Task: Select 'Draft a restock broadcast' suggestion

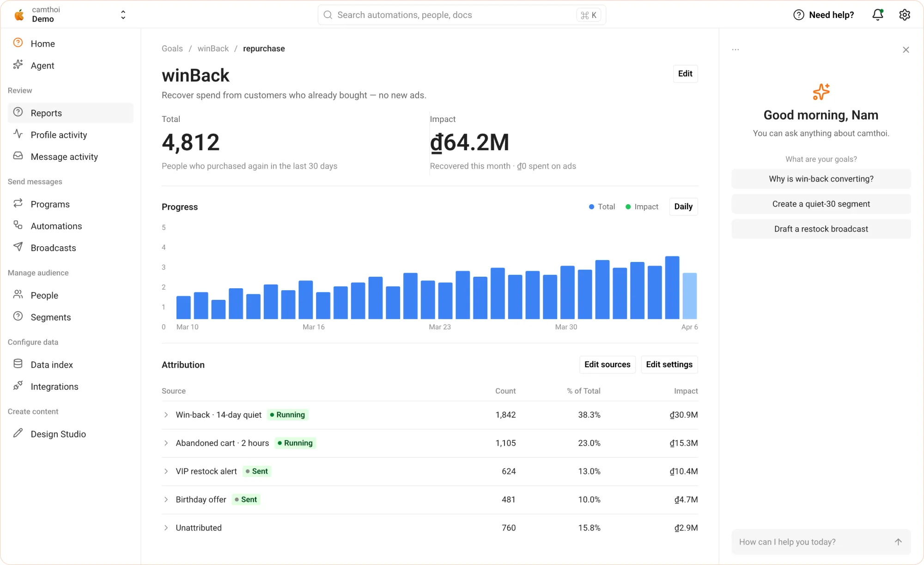Action: (821, 229)
